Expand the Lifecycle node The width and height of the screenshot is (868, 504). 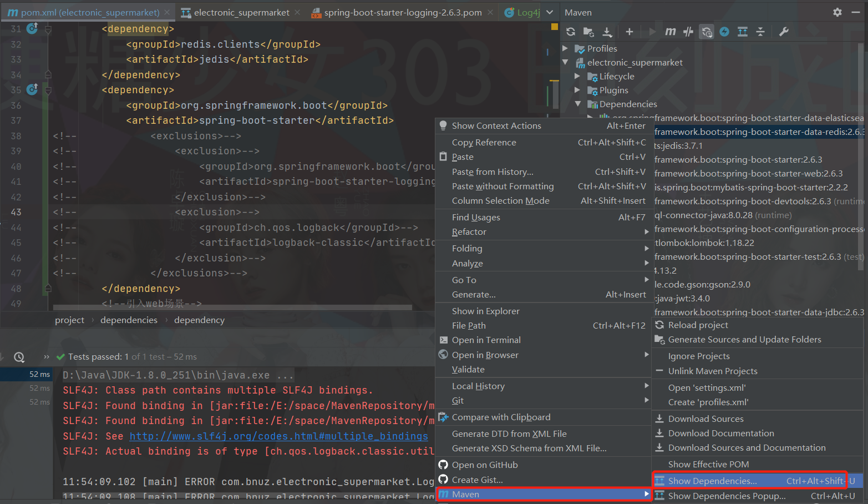point(577,76)
